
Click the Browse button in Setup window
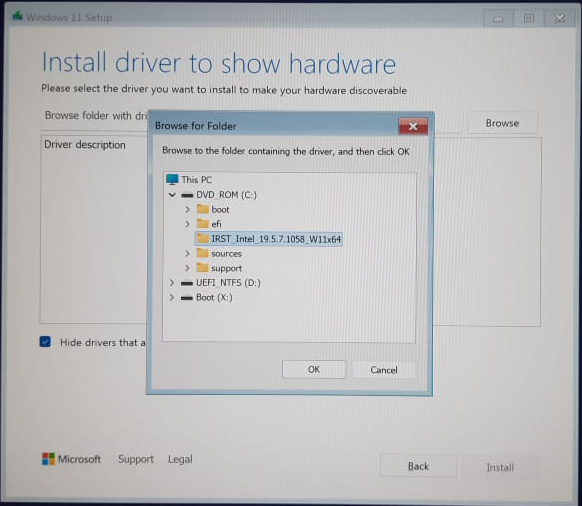click(502, 123)
